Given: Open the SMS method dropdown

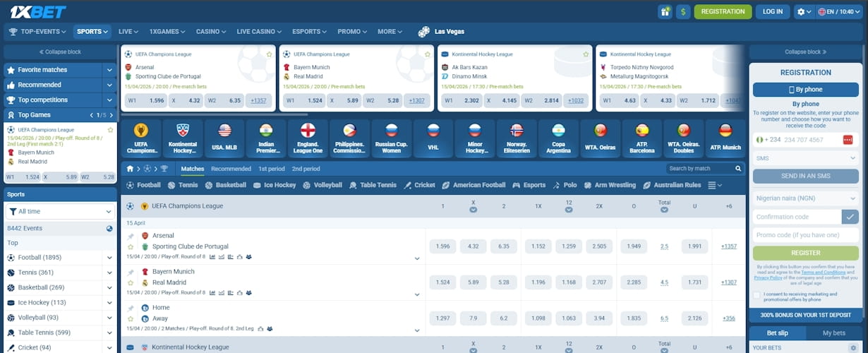Looking at the screenshot, I should pos(806,159).
